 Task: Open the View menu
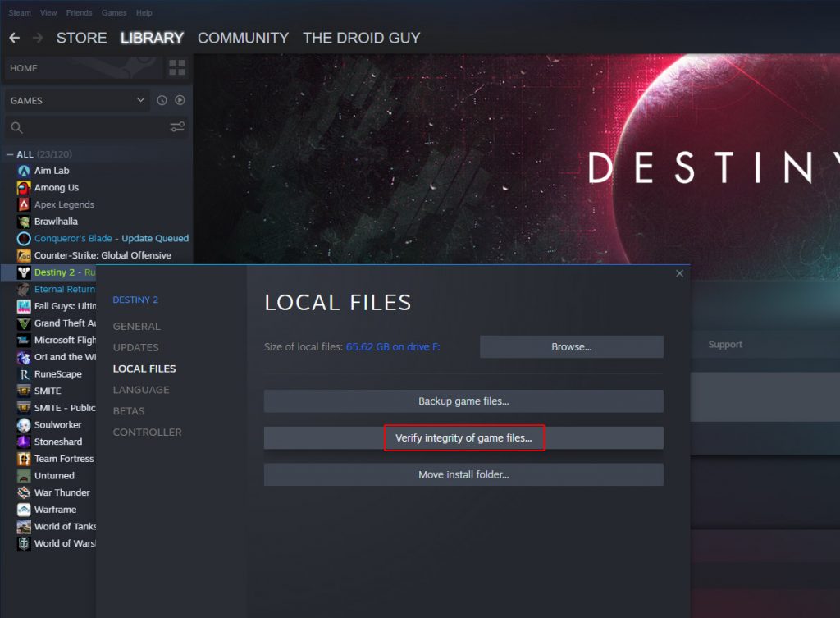coord(48,13)
